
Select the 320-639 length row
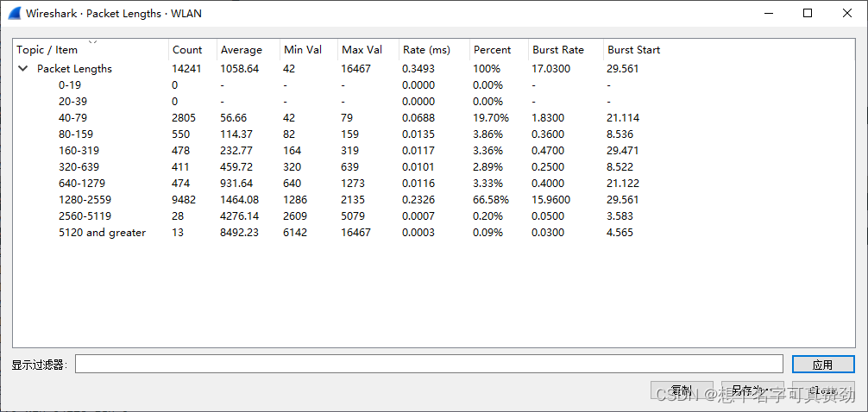434,167
